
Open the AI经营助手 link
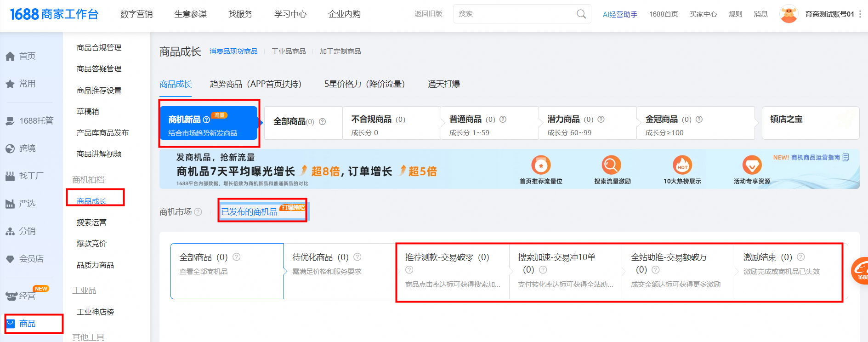pyautogui.click(x=620, y=14)
